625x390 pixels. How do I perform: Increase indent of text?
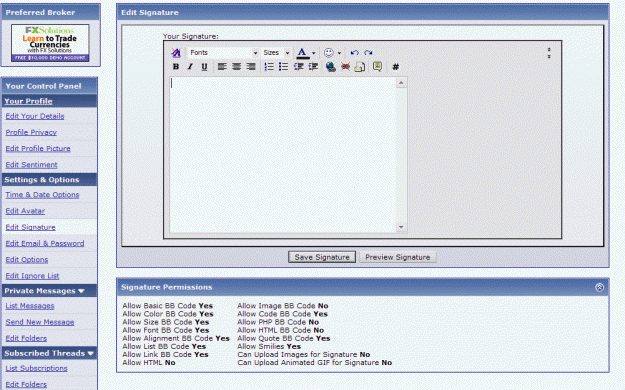[x=313, y=67]
